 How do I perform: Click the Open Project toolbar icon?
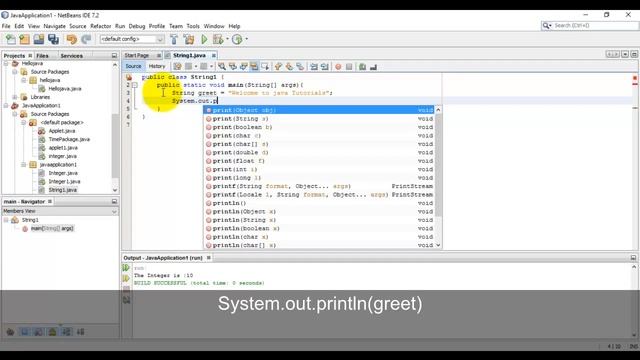[x=39, y=39]
